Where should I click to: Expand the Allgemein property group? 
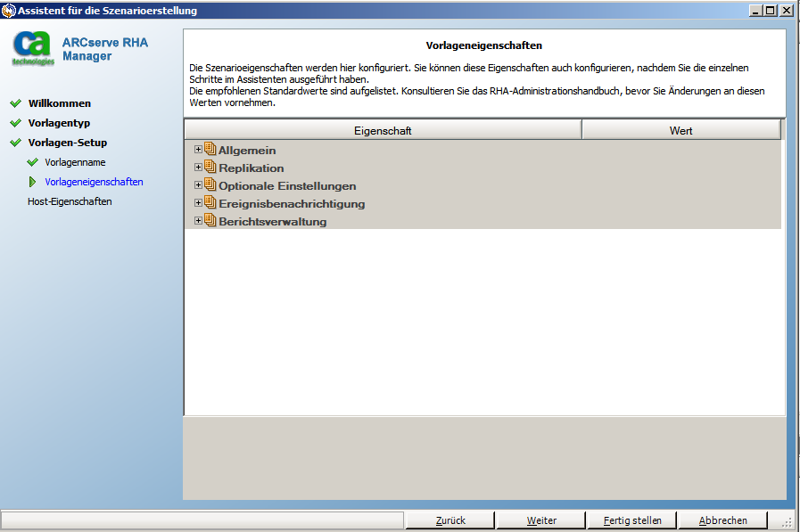click(x=198, y=150)
